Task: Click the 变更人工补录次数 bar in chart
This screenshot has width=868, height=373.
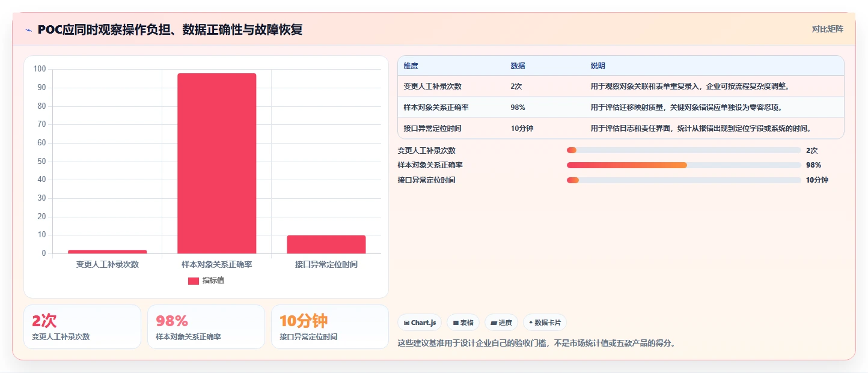Action: click(x=108, y=252)
